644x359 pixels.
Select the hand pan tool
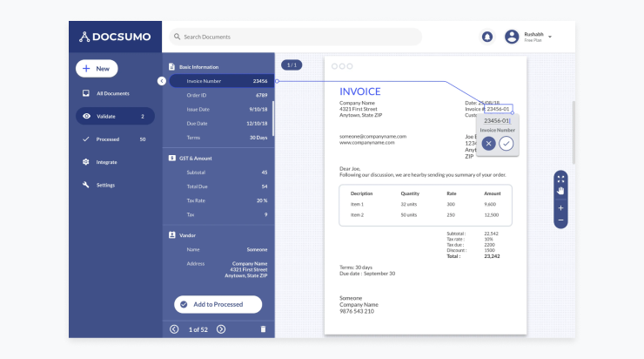tap(560, 191)
